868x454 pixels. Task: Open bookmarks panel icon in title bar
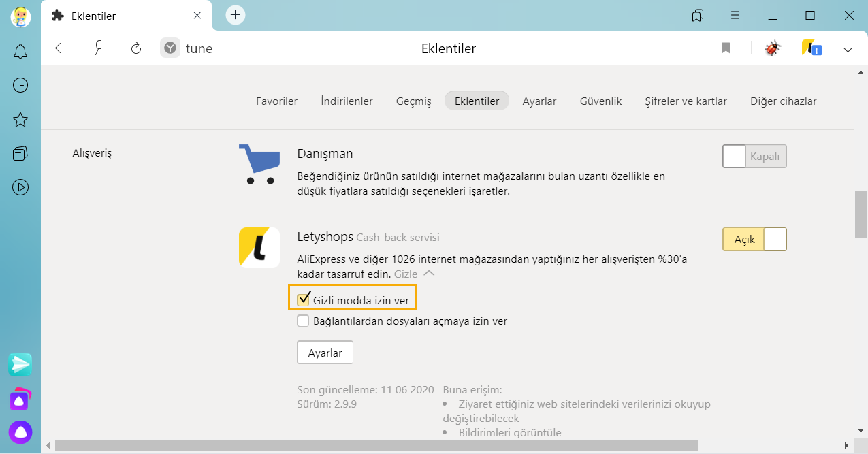coord(697,15)
